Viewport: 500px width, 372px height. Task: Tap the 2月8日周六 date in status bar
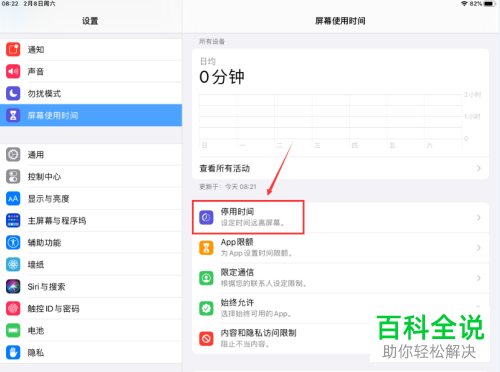(x=39, y=4)
